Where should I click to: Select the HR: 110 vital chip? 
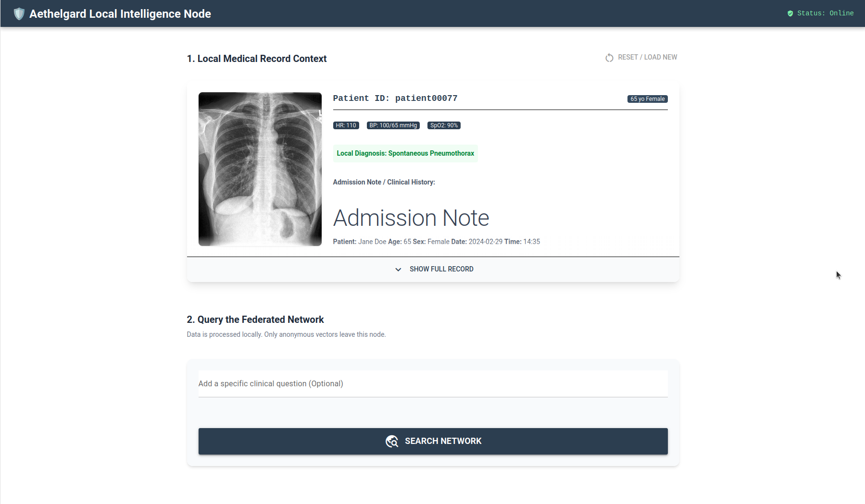[x=346, y=125]
